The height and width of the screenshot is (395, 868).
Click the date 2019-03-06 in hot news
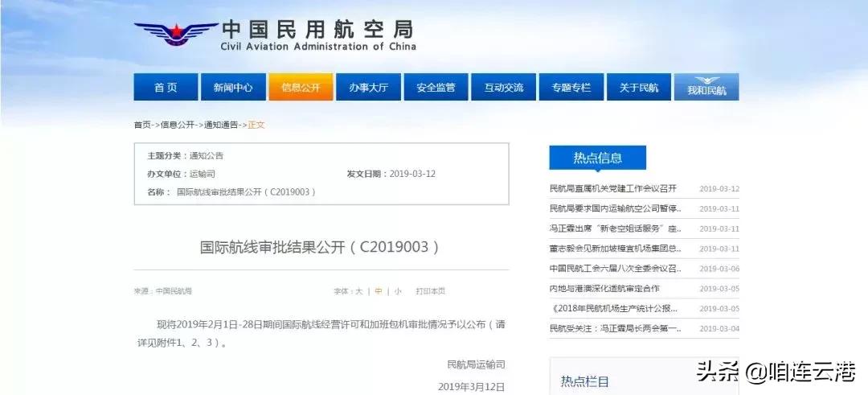point(719,269)
